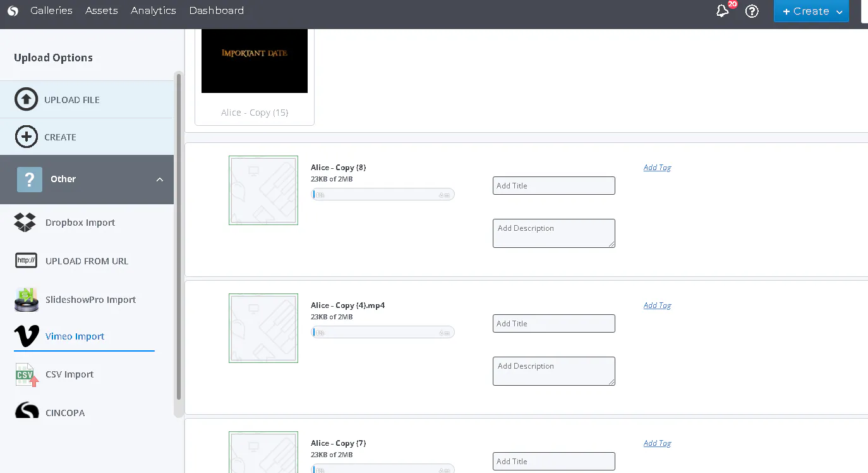
Task: Focus Add Title field for Alice - Copy (4).mp4
Action: click(554, 324)
